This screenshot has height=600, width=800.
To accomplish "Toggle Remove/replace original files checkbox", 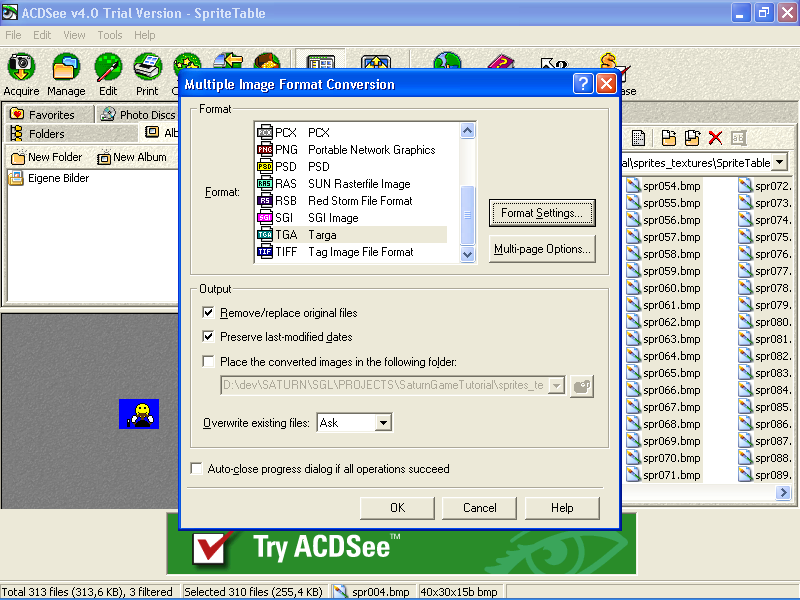I will pos(208,312).
